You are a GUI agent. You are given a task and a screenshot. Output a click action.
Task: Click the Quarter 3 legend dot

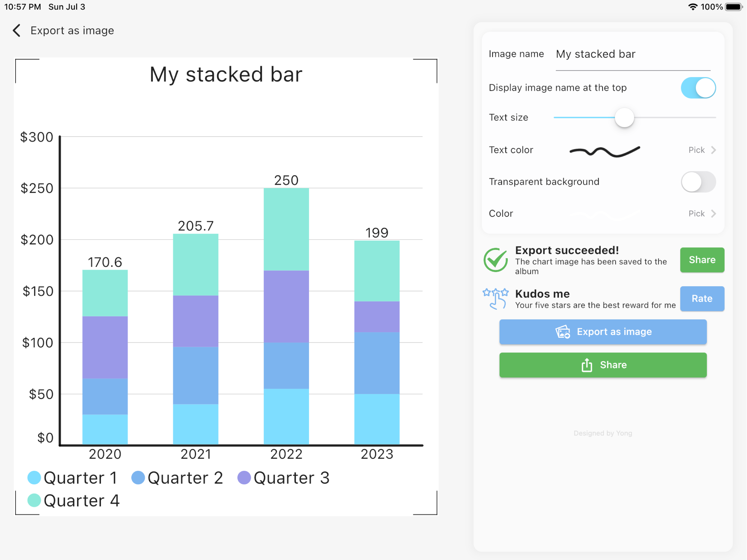tap(244, 477)
